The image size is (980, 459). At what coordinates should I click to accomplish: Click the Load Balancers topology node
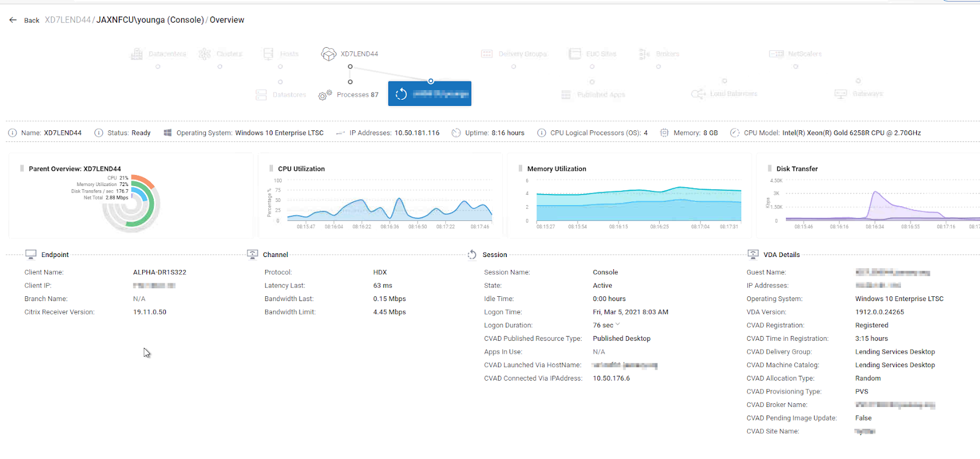pos(725,94)
